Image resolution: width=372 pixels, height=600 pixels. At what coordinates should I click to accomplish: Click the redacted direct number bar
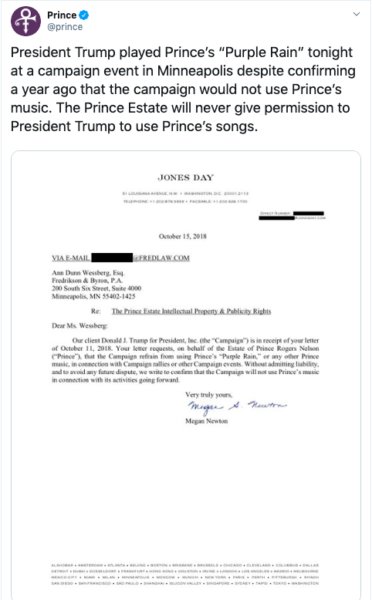pos(309,213)
